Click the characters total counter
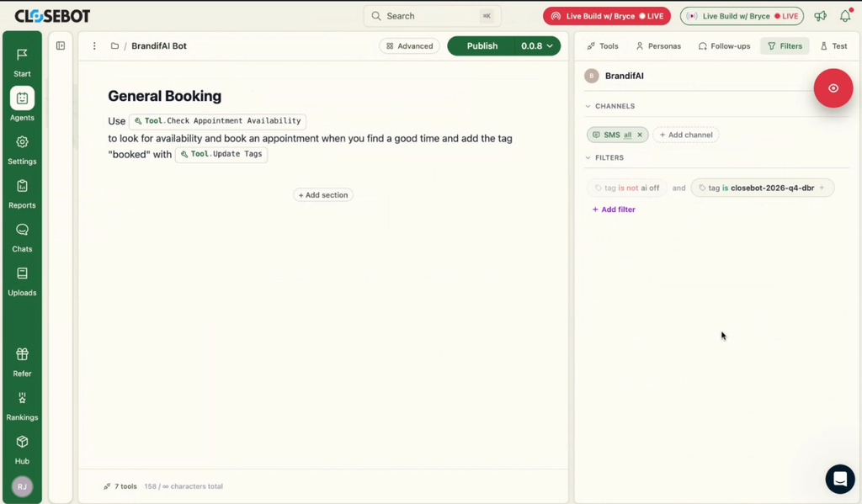This screenshot has width=862, height=504. pyautogui.click(x=184, y=486)
